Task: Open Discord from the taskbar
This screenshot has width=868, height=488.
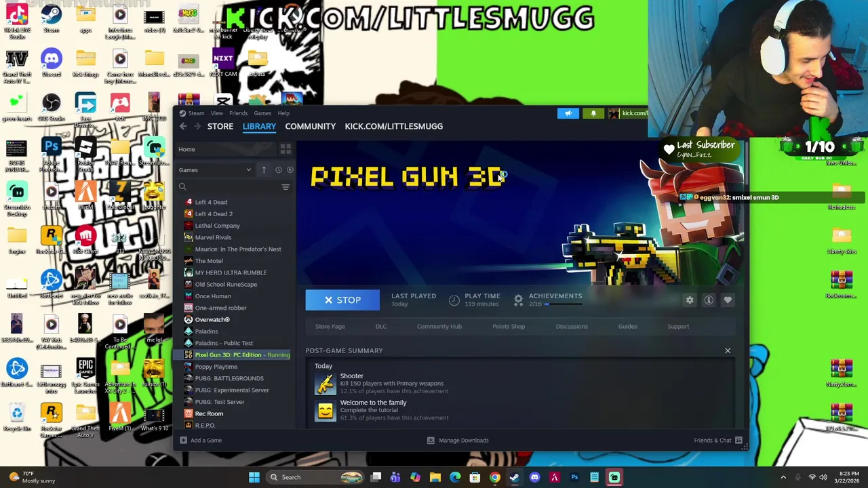Action: [x=534, y=477]
